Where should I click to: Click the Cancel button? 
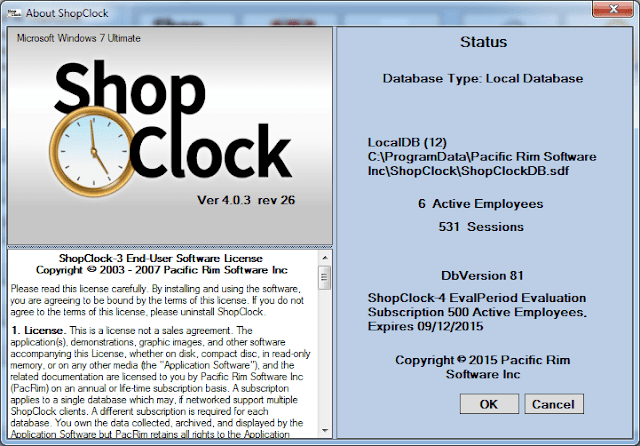pyautogui.click(x=554, y=404)
